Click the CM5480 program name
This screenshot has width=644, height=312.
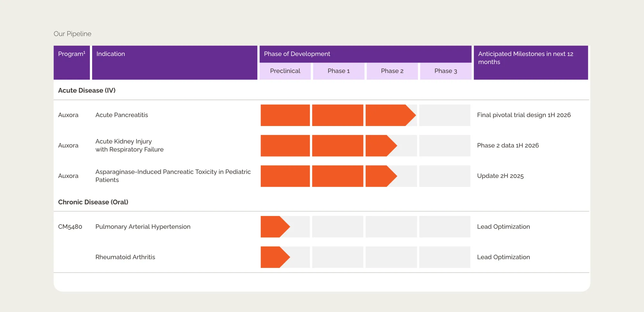[70, 227]
